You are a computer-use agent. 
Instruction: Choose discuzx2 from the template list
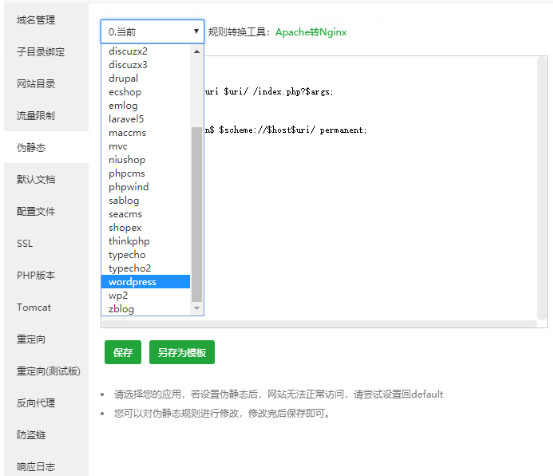pos(146,51)
